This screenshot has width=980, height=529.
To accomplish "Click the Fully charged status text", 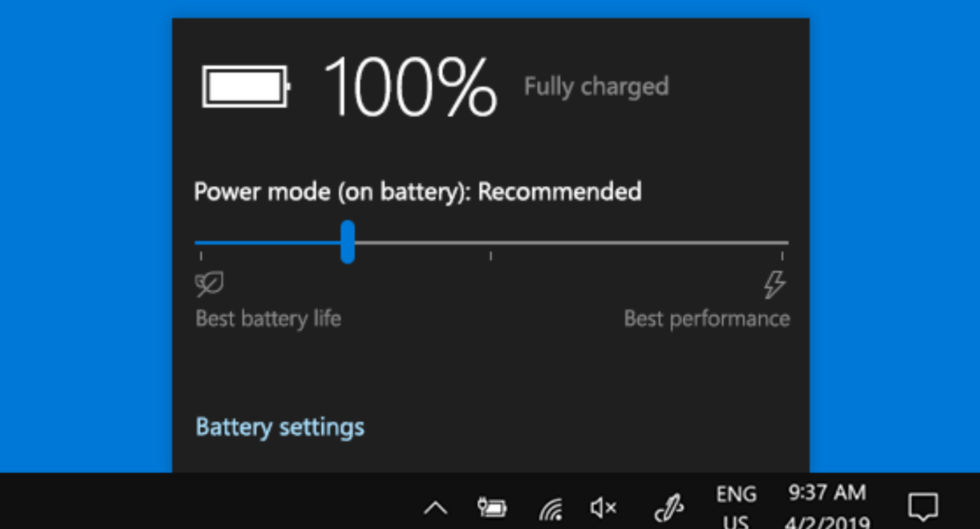I will [597, 87].
